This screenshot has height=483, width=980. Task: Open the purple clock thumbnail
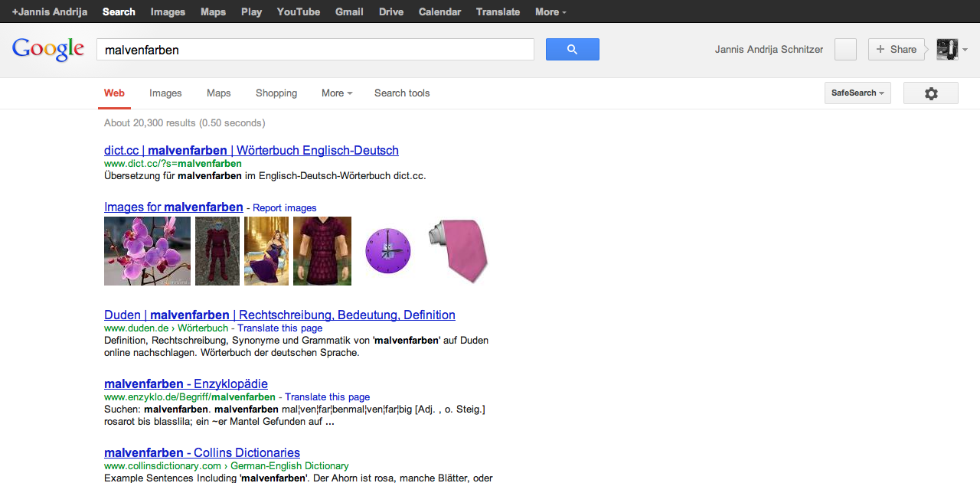(x=387, y=251)
